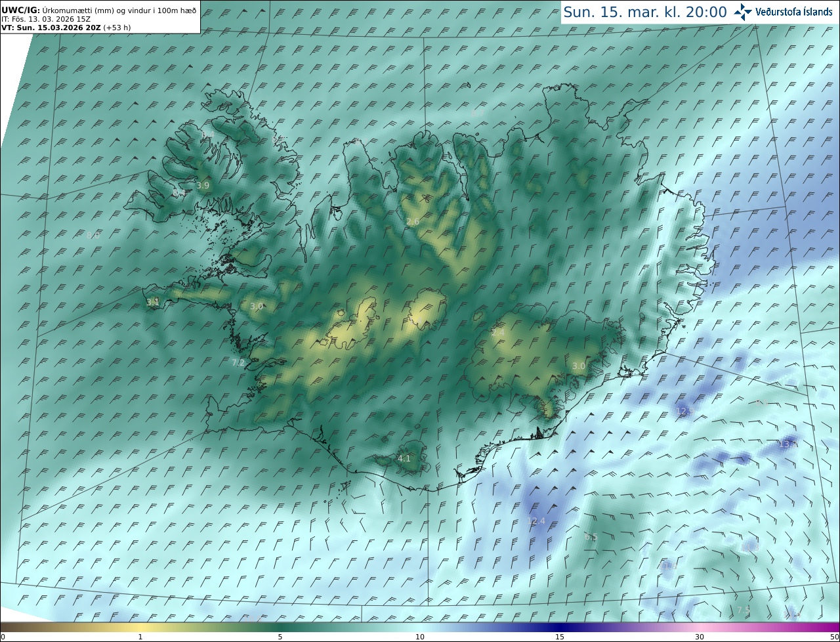Pick the yellow colorbar segment above 1
Screen dimensions: 840x642
[x=140, y=627]
